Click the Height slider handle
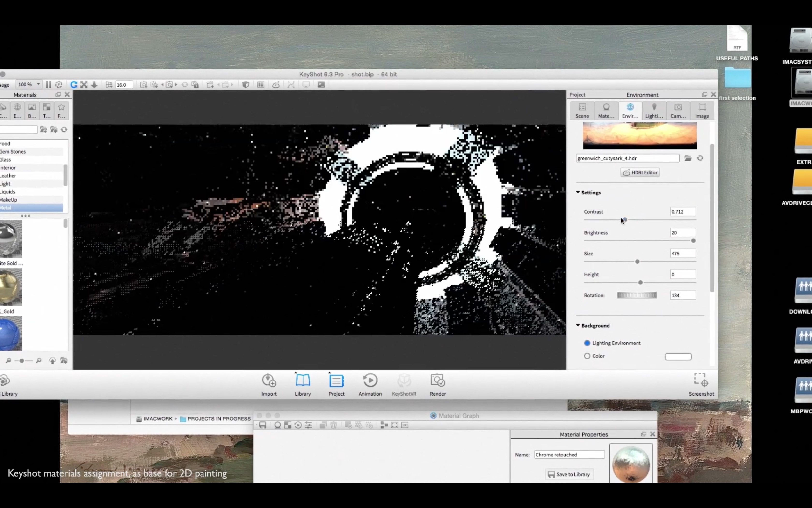The height and width of the screenshot is (508, 812). tap(640, 283)
